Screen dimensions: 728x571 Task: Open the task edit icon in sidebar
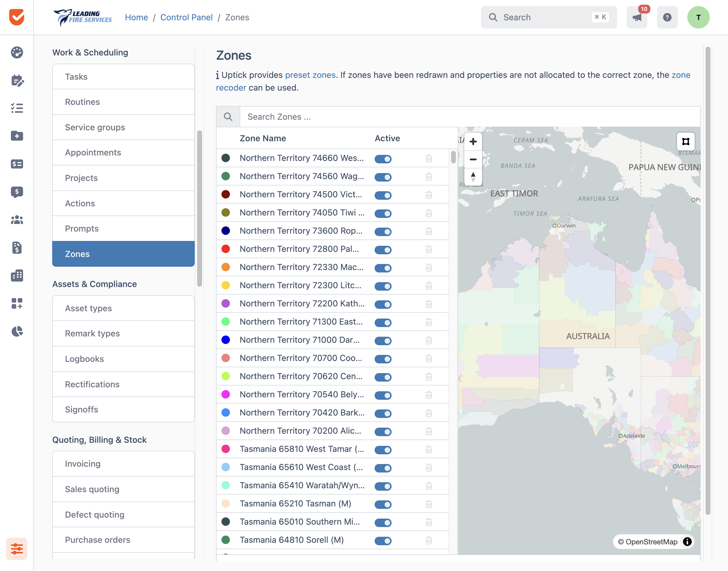[x=17, y=81]
